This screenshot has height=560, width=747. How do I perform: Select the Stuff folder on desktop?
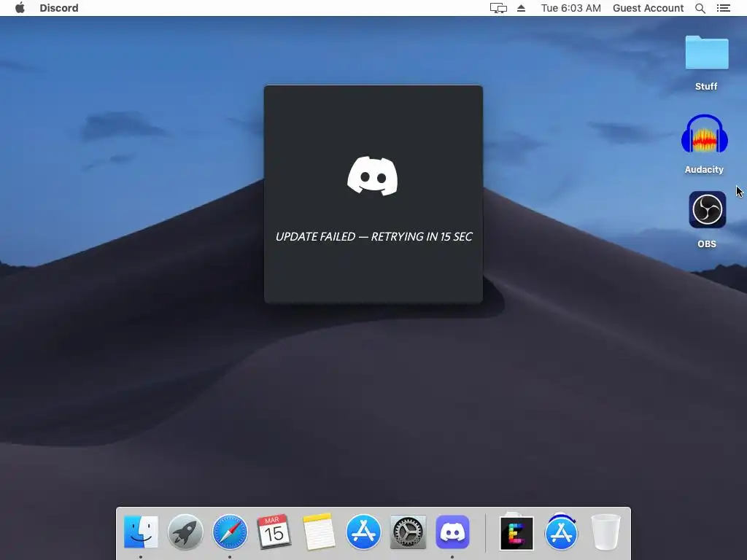pyautogui.click(x=706, y=52)
